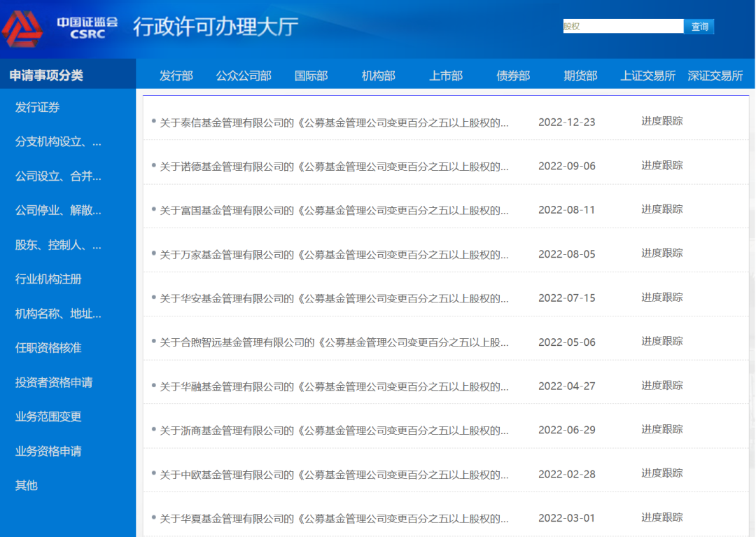Click the date 2022-04-27
The height and width of the screenshot is (537, 756).
pos(567,386)
